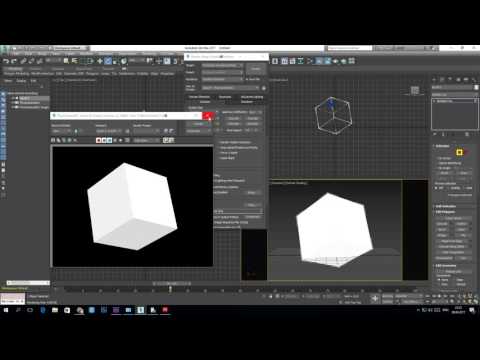Open the Freeform ribbon tab
This screenshot has width=480, height=360.
click(36, 69)
